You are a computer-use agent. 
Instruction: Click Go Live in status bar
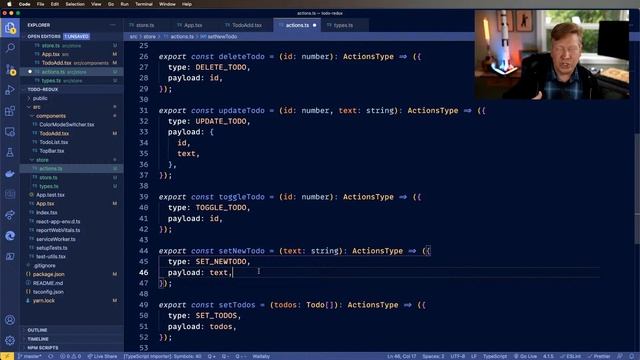525,356
